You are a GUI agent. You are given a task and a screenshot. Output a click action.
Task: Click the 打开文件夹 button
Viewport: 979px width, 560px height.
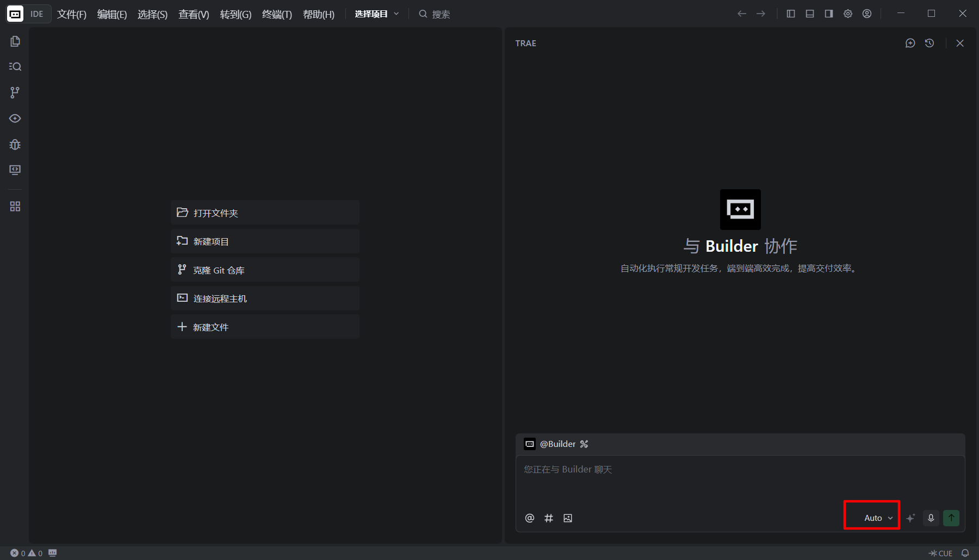coord(265,213)
